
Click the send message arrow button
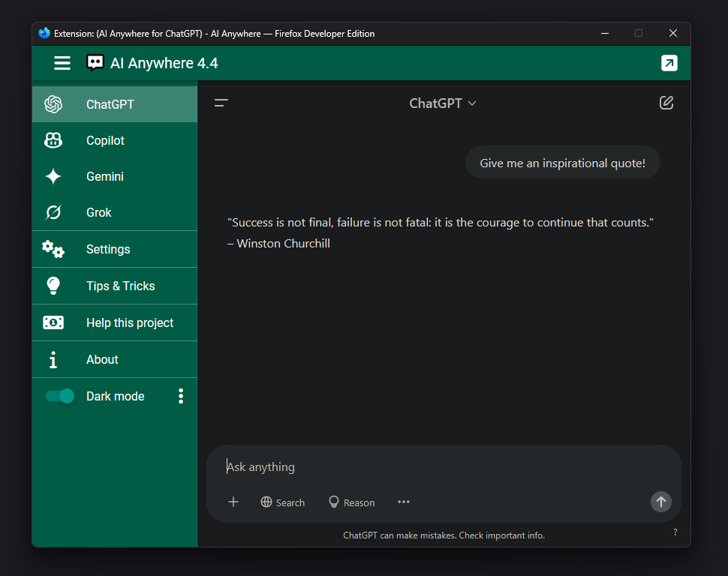[660, 502]
